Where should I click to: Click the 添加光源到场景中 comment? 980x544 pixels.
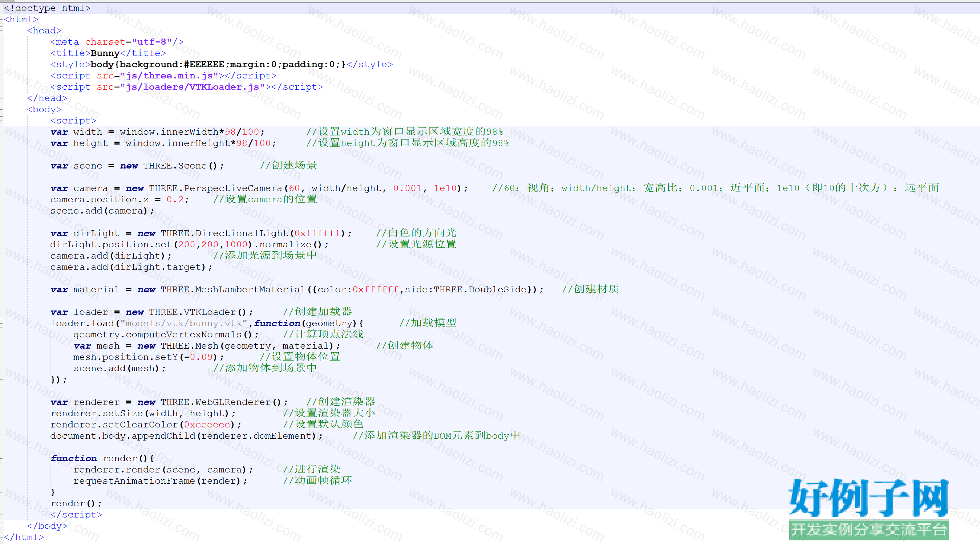tap(265, 256)
